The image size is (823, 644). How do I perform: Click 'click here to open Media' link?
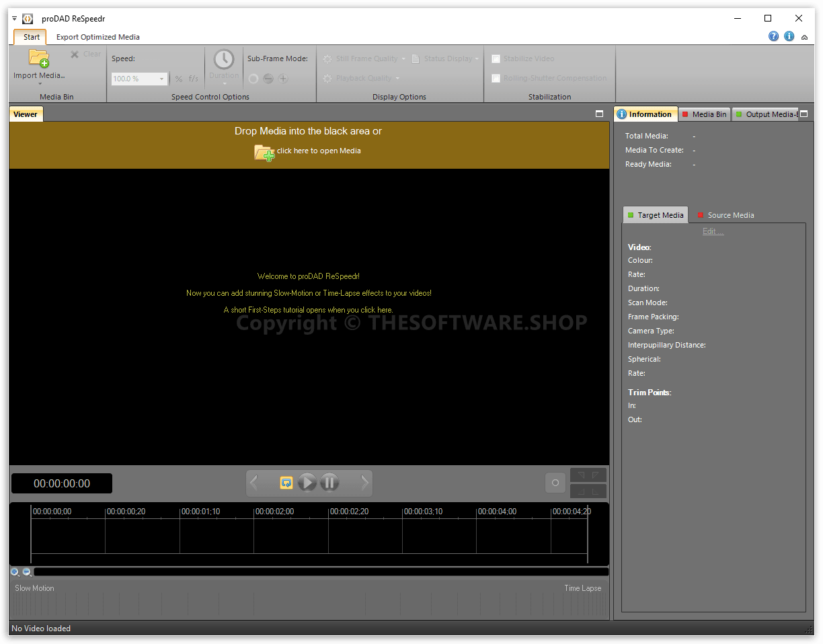[x=319, y=151]
